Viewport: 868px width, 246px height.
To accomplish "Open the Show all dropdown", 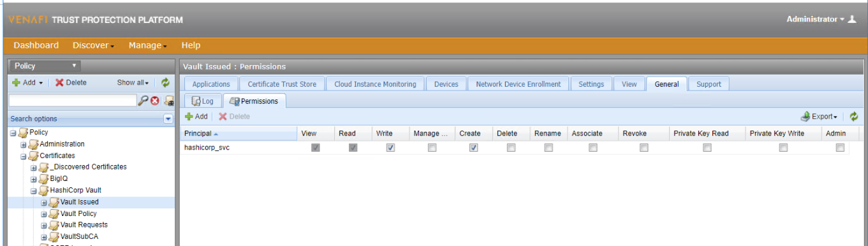I will [133, 83].
